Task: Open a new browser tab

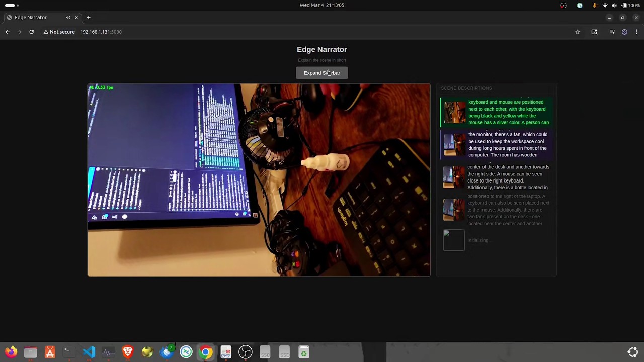Action: (x=89, y=18)
